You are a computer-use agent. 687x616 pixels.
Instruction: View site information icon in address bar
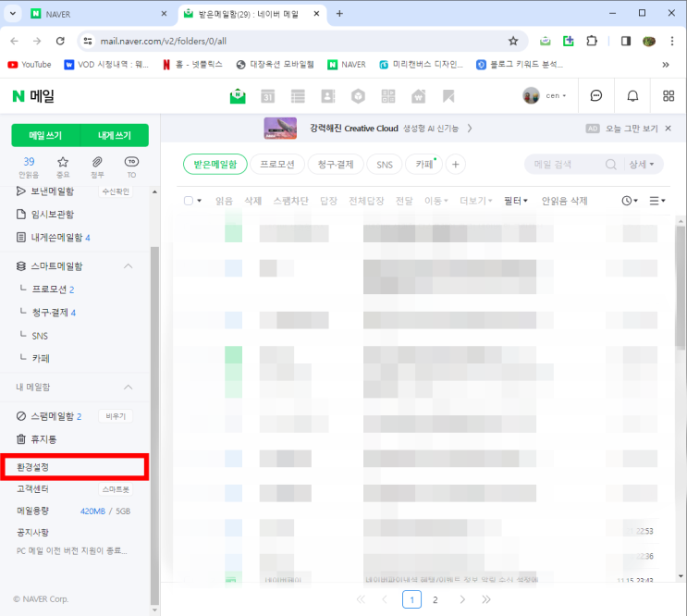88,42
